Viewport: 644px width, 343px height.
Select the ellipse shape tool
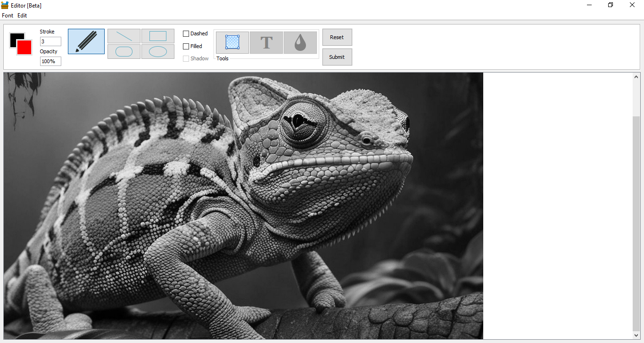tap(158, 51)
